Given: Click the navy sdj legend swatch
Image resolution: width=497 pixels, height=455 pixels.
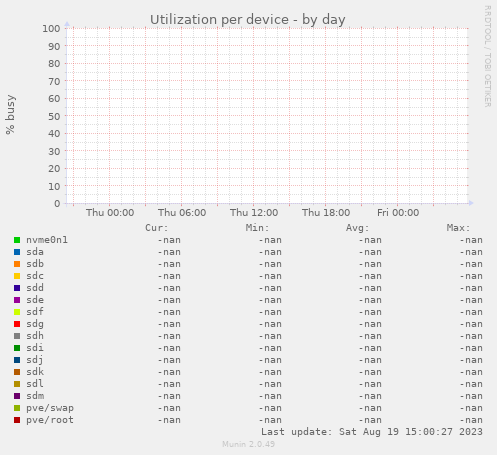Looking at the screenshot, I should point(17,360).
